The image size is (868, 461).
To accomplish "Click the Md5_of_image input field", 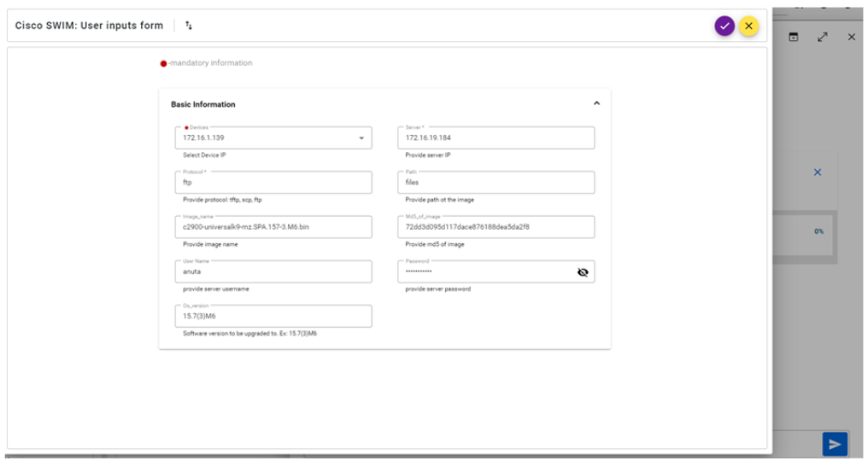I will pyautogui.click(x=496, y=227).
